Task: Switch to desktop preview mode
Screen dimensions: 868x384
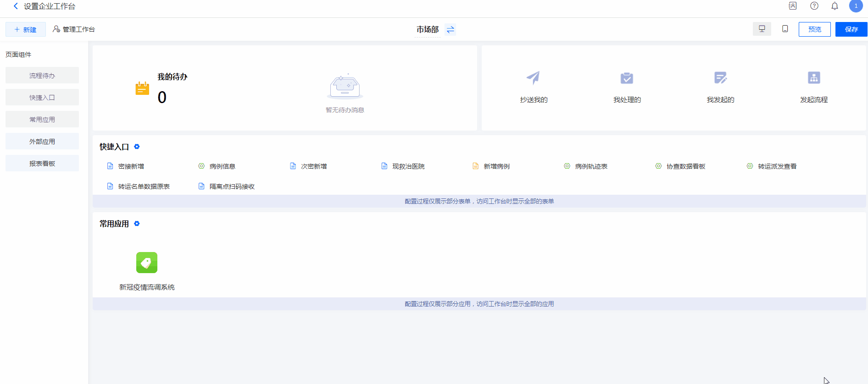Action: 762,29
